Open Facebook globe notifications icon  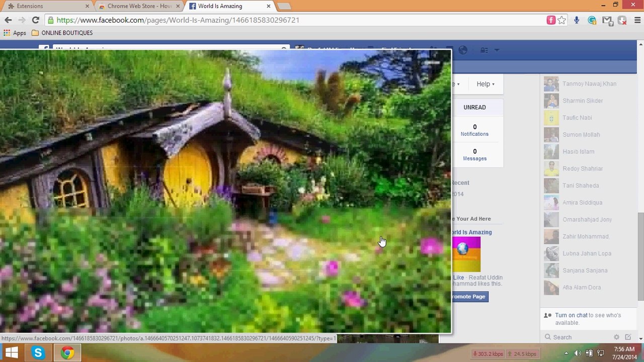click(463, 50)
